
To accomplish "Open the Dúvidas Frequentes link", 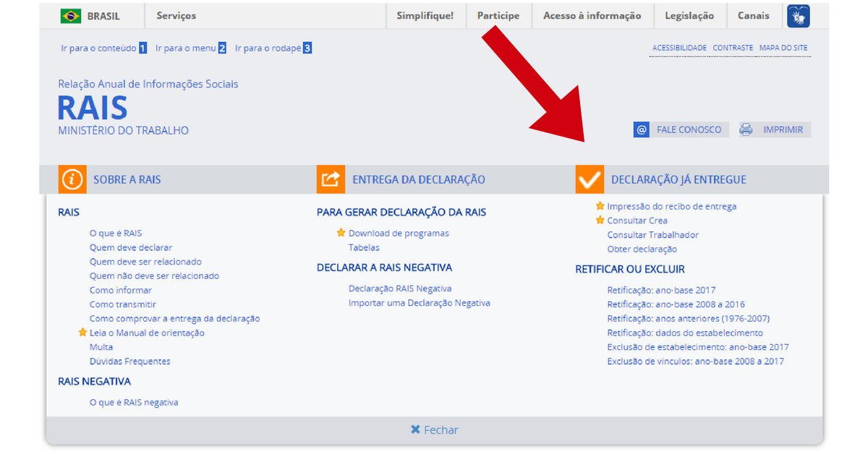I will point(129,361).
